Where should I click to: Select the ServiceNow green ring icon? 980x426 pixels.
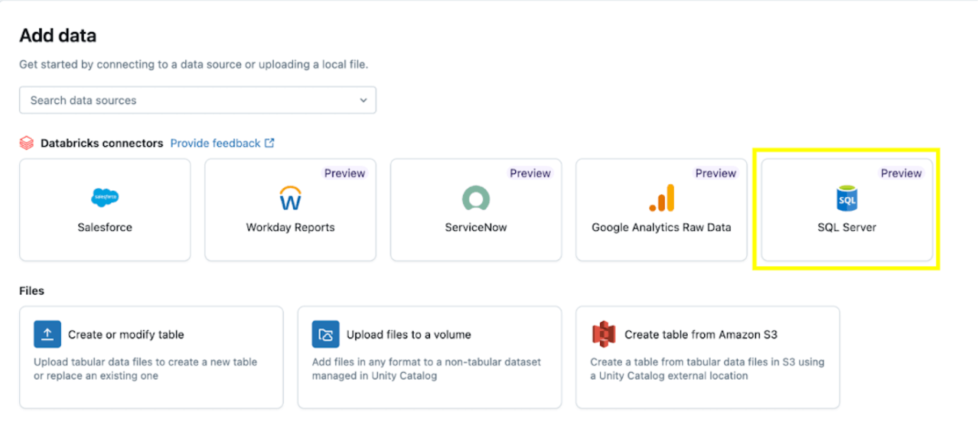coord(475,198)
